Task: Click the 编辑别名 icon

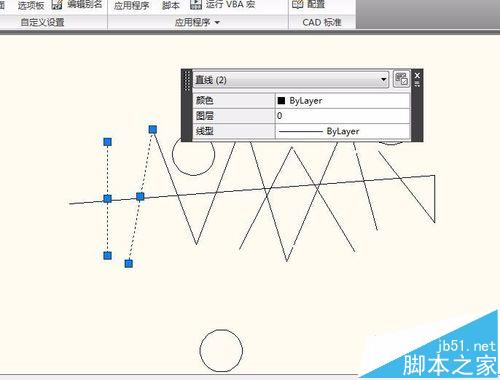Action: click(57, 4)
